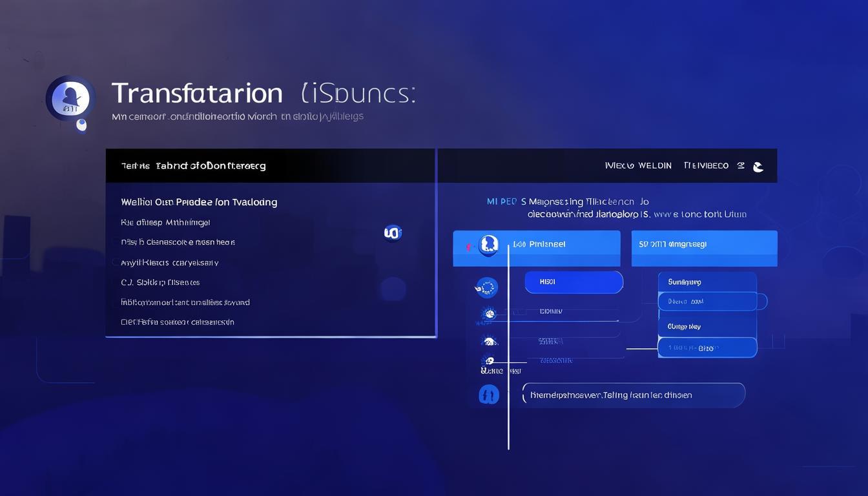Click the third circular icon in the icon column
This screenshot has height=496, width=868.
click(x=489, y=341)
